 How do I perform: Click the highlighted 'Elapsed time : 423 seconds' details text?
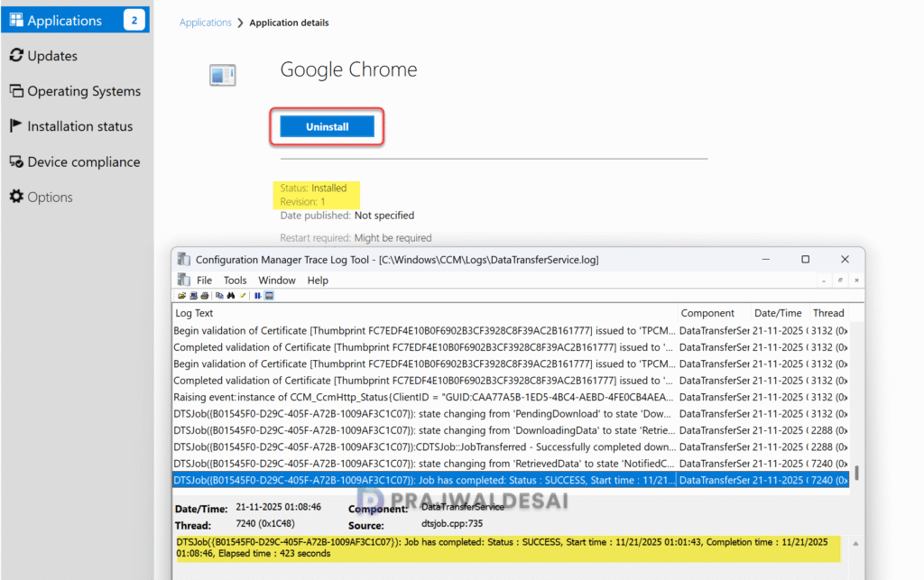click(274, 554)
